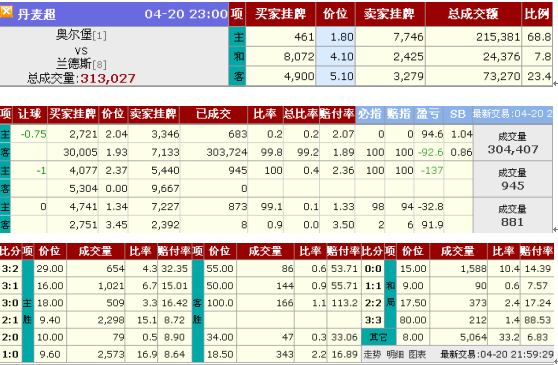Screen dimensions: 558x365
Task: Click the 总成交额 column header
Action: pos(473,14)
